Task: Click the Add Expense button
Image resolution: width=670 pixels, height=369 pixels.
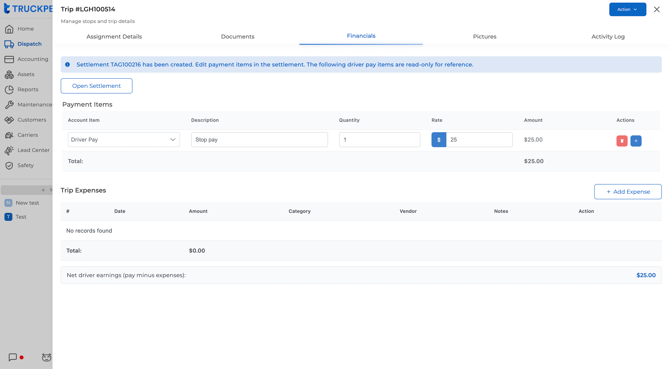Action: click(628, 192)
